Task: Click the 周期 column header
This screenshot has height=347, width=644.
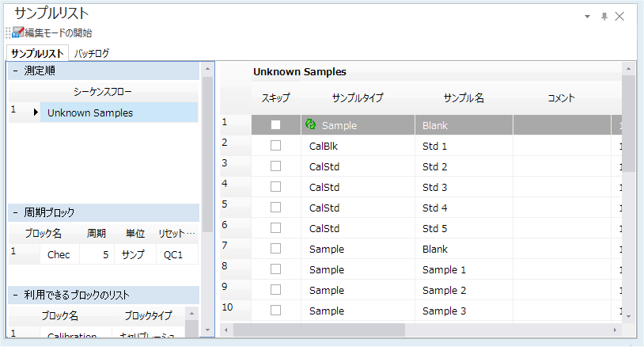Action: pyautogui.click(x=97, y=234)
